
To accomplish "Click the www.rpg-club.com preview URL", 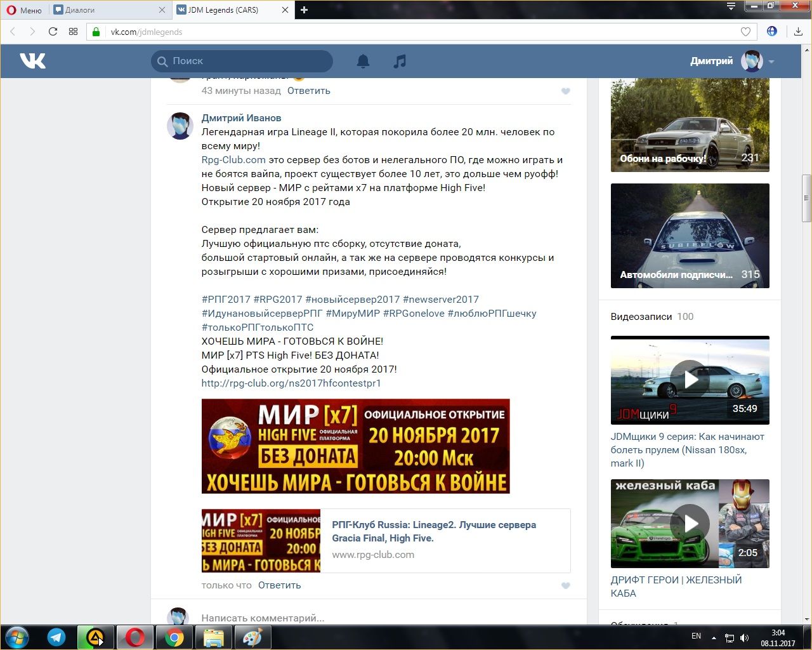I will click(373, 555).
